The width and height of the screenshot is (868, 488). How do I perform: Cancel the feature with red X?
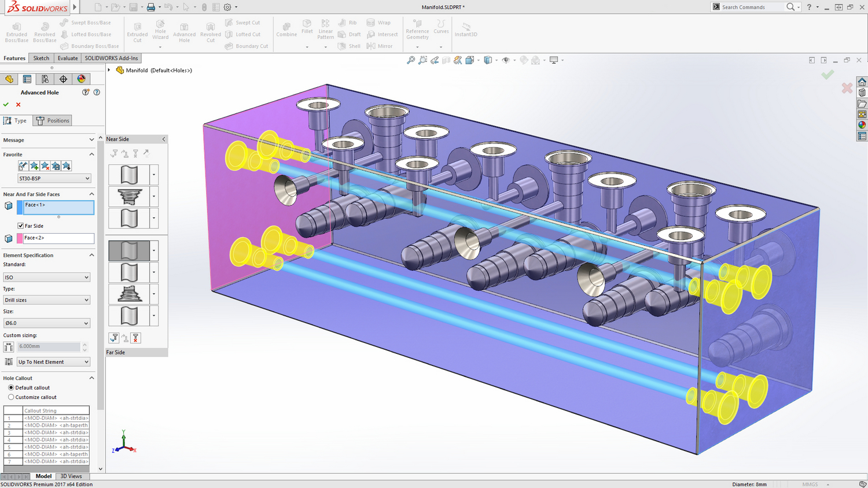coord(17,105)
